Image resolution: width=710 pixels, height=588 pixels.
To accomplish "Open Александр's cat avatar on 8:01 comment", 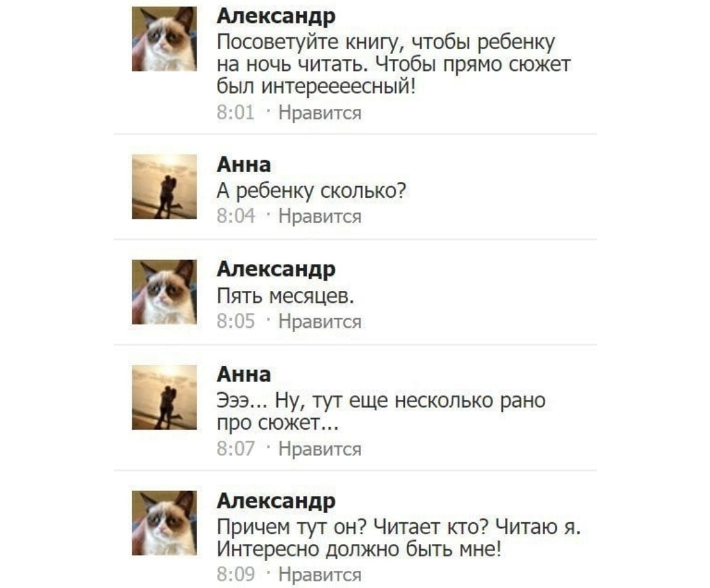I will pyautogui.click(x=164, y=39).
